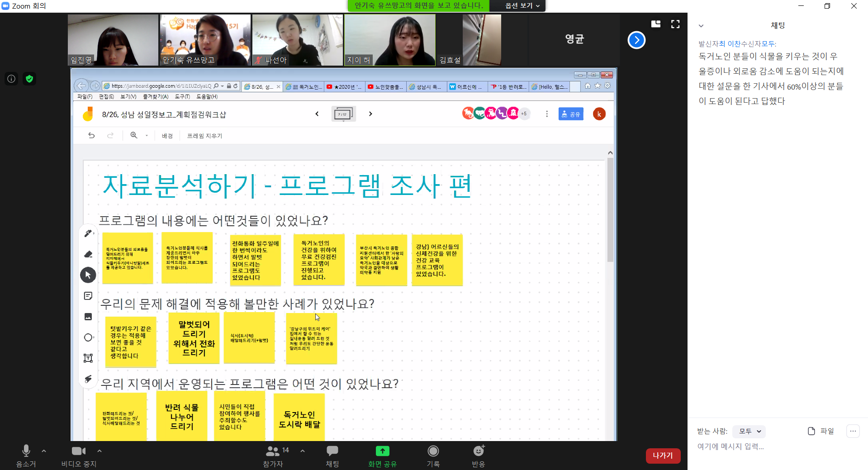The image size is (868, 470).
Task: Select the Jamboard eraser tool
Action: pyautogui.click(x=88, y=254)
